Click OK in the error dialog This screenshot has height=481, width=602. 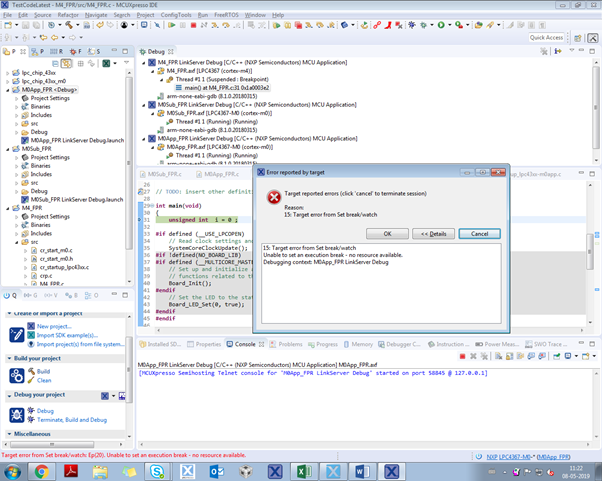387,234
